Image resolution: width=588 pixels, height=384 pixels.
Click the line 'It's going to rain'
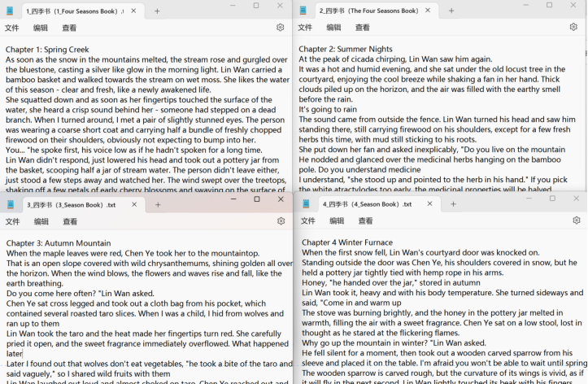point(328,110)
